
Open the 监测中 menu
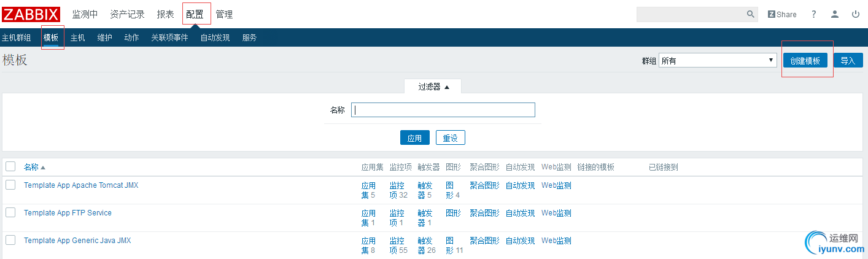click(x=85, y=14)
